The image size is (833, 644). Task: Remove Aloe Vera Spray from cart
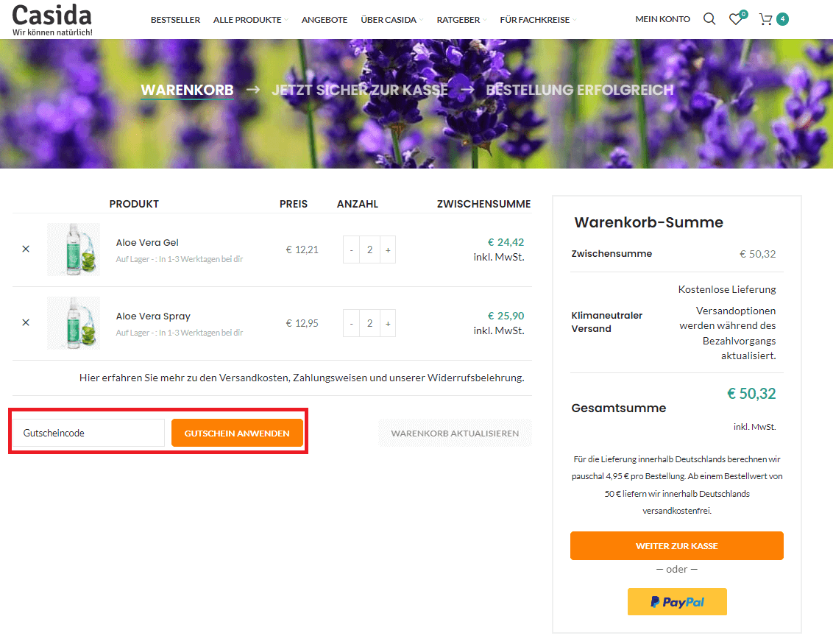pyautogui.click(x=26, y=322)
